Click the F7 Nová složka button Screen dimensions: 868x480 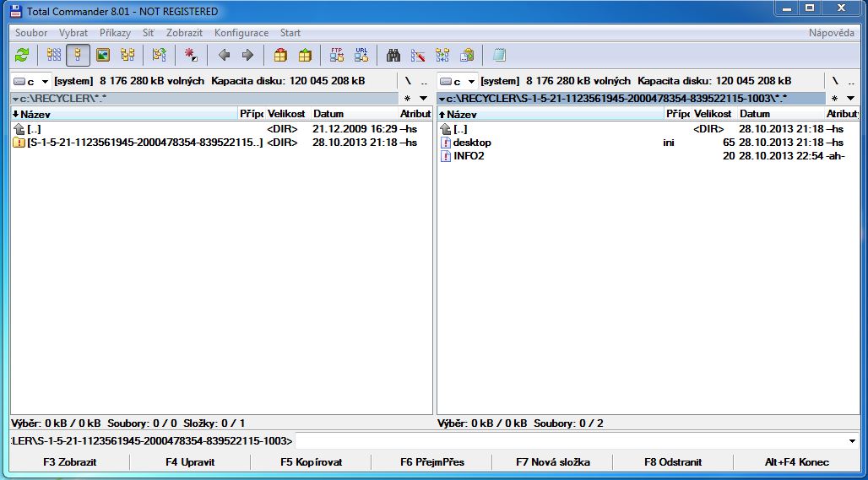pyautogui.click(x=552, y=462)
